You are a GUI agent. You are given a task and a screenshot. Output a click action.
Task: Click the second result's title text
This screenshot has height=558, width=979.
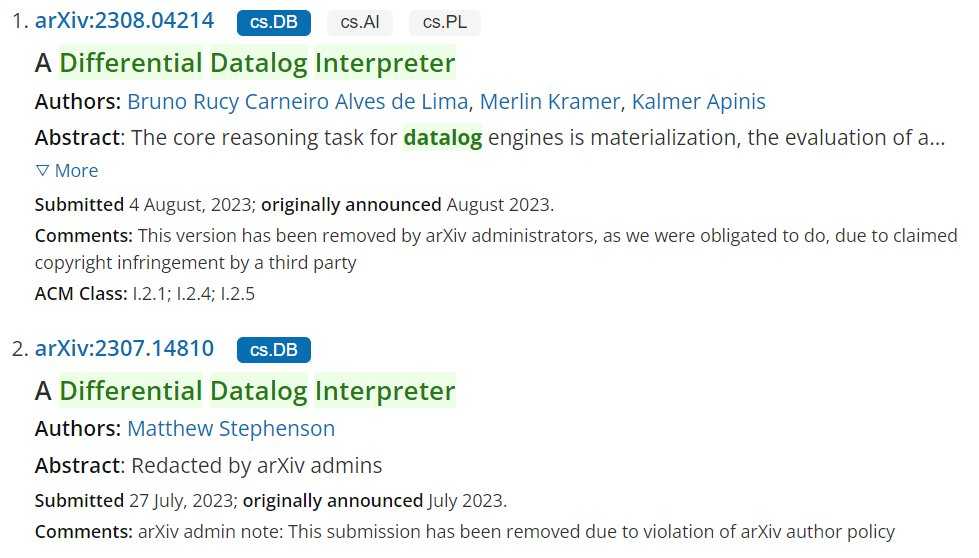point(245,391)
